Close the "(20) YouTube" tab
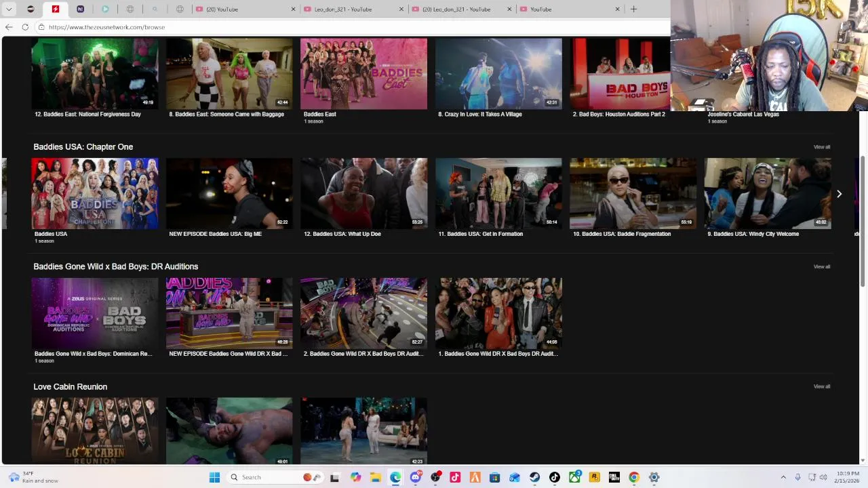Viewport: 868px width, 488px height. (294, 9)
